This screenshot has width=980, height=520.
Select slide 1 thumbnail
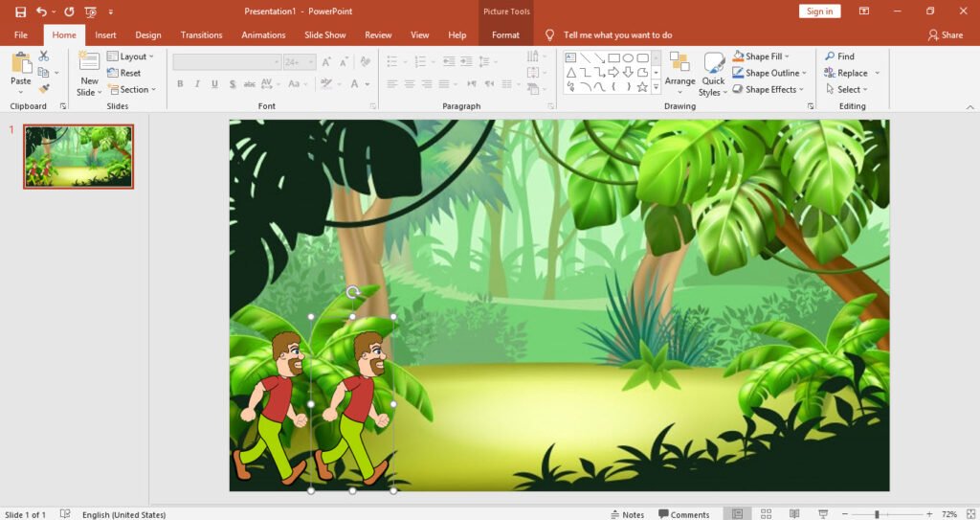coord(78,156)
